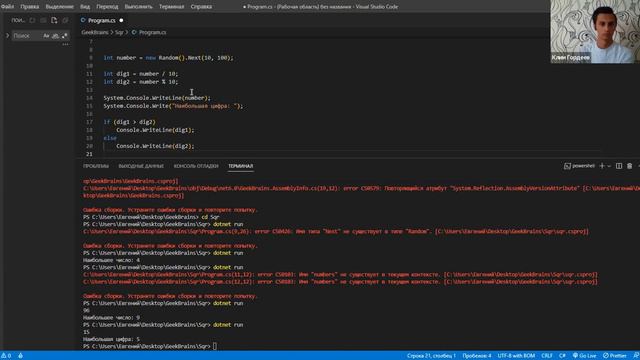Change encoding UTF-8 with BOM

click(x=516, y=356)
